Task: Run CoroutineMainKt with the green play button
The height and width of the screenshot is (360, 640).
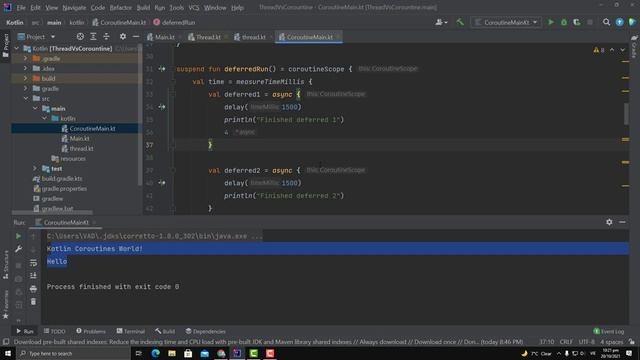Action: pyautogui.click(x=551, y=22)
